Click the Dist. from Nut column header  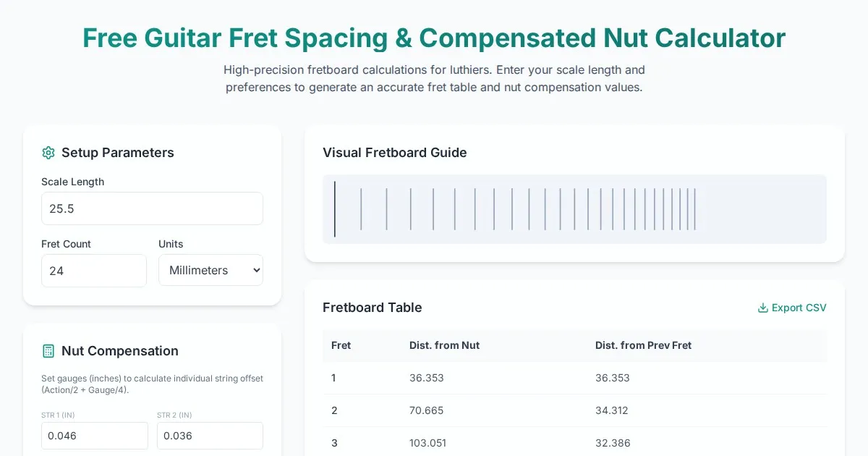[444, 345]
